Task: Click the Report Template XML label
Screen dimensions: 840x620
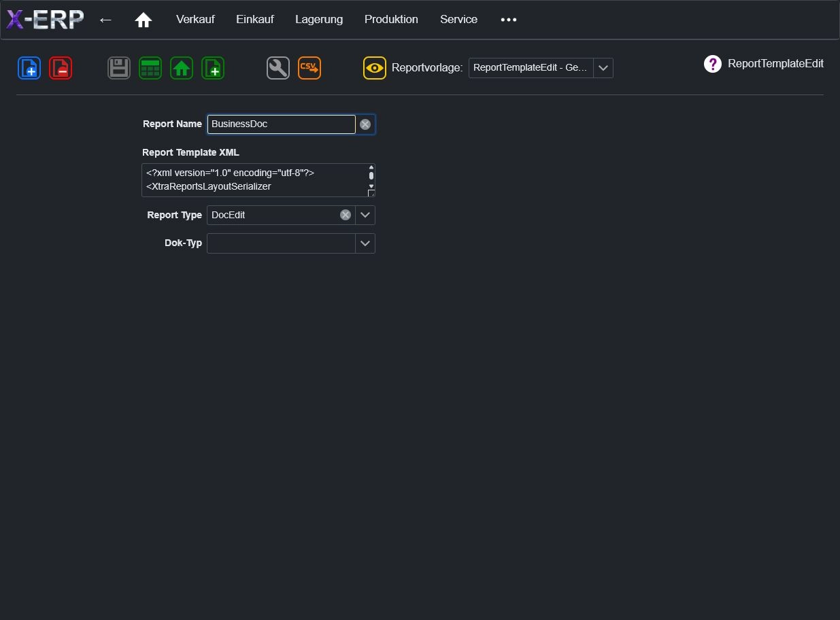Action: 190,152
